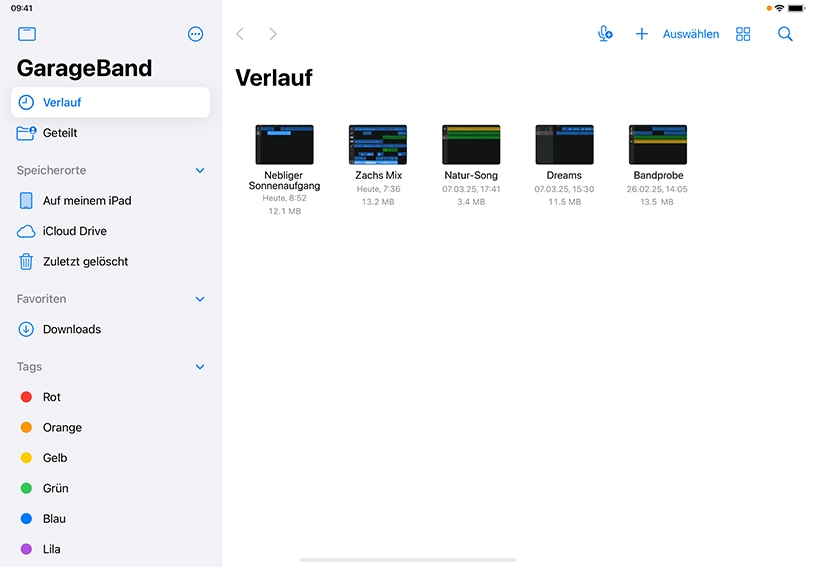Open the more options ellipsis menu
The height and width of the screenshot is (567, 816).
[195, 34]
